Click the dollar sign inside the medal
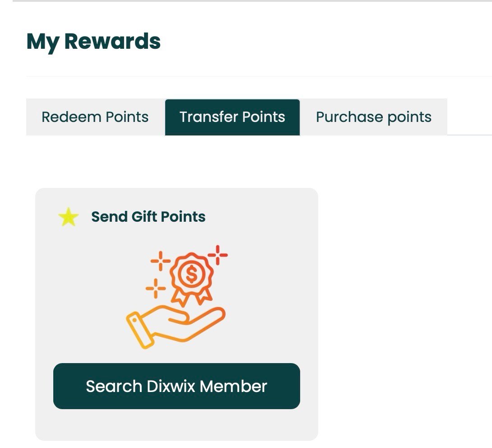This screenshot has height=448, width=492. pos(191,275)
